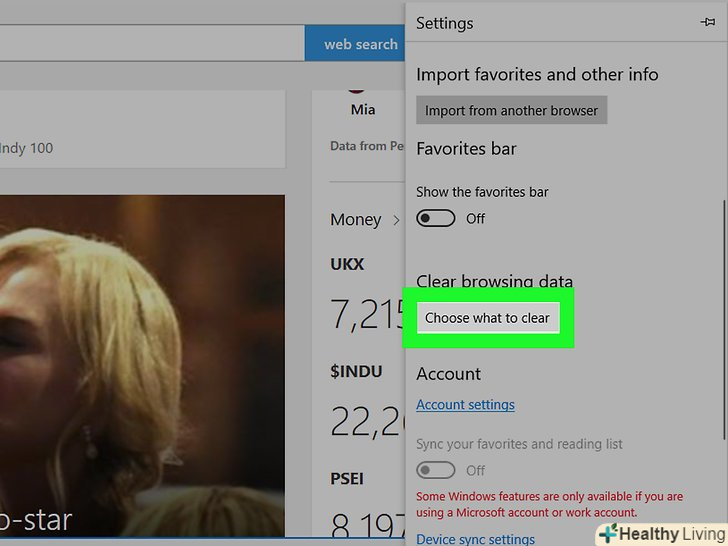Click Clear browsing data heading
This screenshot has width=728, height=546.
coord(494,281)
